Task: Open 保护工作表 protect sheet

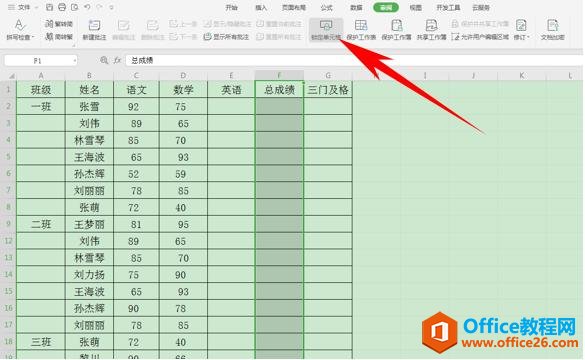Action: click(361, 30)
